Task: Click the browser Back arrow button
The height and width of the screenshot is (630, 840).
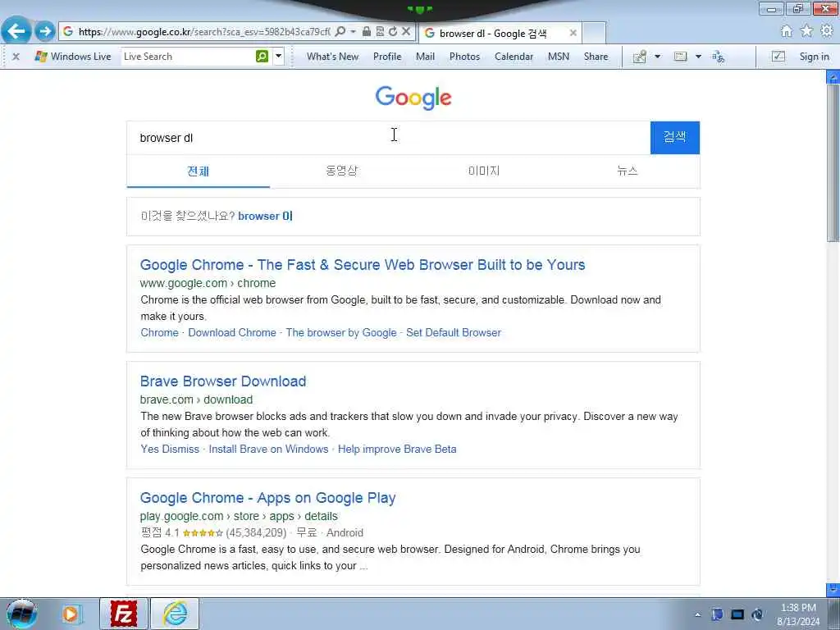Action: click(x=16, y=31)
